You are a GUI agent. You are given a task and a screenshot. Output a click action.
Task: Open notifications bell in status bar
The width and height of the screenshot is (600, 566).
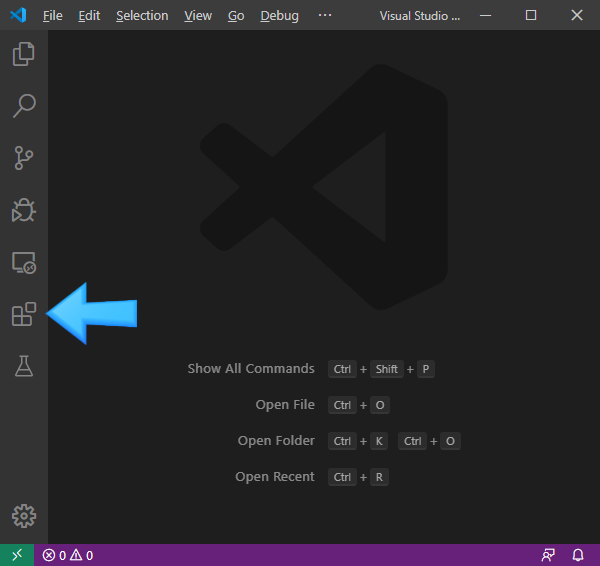578,555
